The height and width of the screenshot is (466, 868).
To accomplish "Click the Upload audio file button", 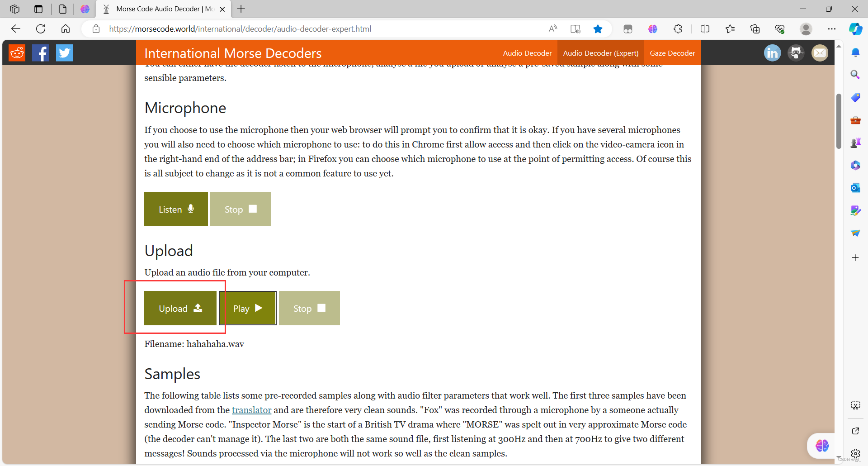I will [180, 308].
